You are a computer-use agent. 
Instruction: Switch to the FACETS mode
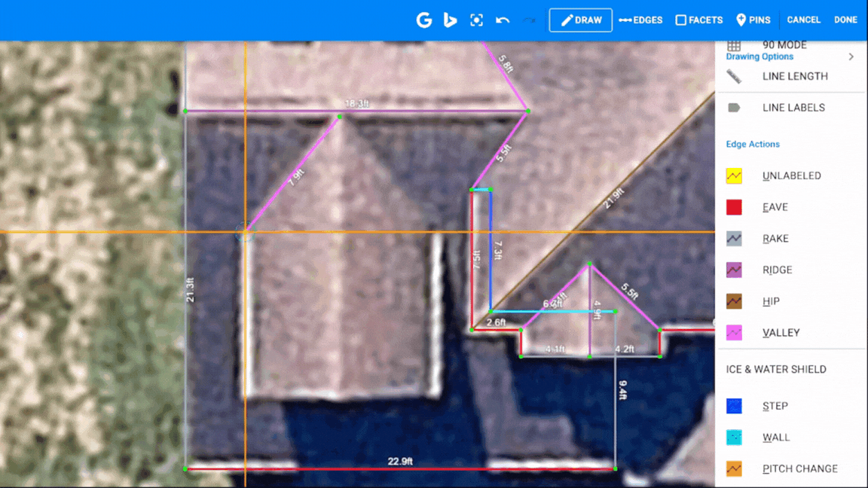coord(699,20)
